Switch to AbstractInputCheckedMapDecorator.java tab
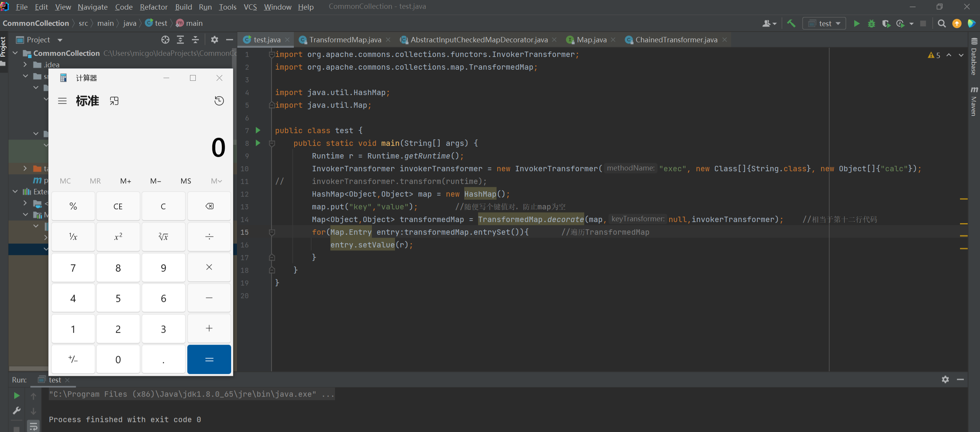Image resolution: width=980 pixels, height=432 pixels. pos(479,40)
